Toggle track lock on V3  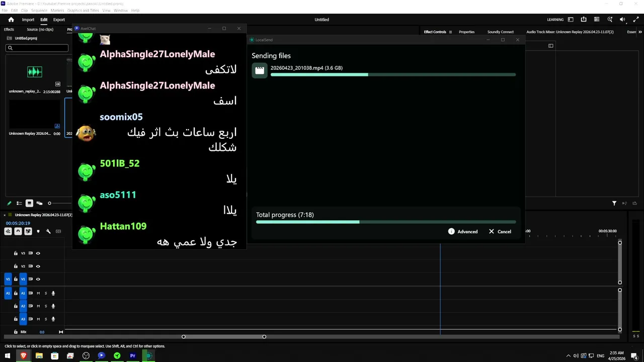[x=16, y=253]
